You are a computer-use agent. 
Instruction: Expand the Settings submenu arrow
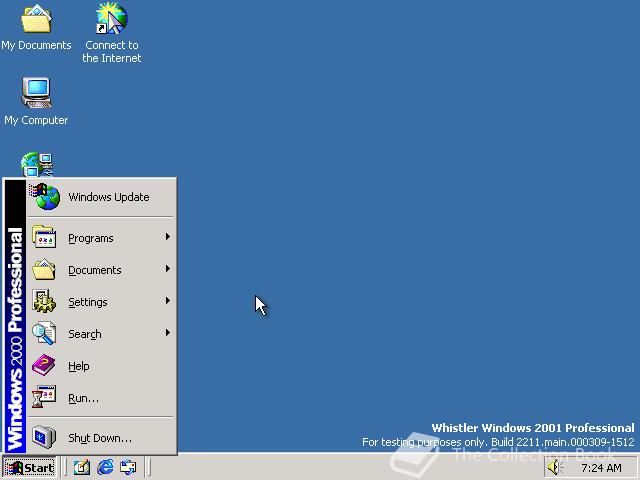click(167, 301)
